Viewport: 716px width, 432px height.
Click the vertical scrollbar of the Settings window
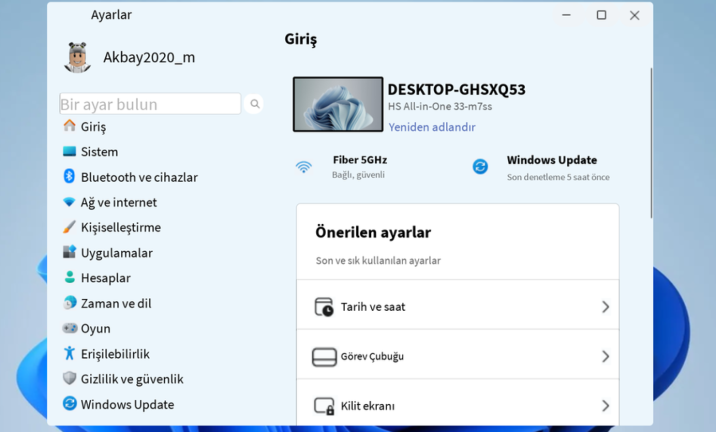(651, 143)
